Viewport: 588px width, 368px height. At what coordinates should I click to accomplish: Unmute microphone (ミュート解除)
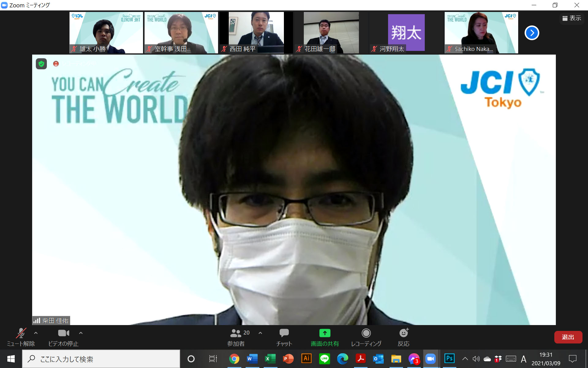(x=21, y=337)
